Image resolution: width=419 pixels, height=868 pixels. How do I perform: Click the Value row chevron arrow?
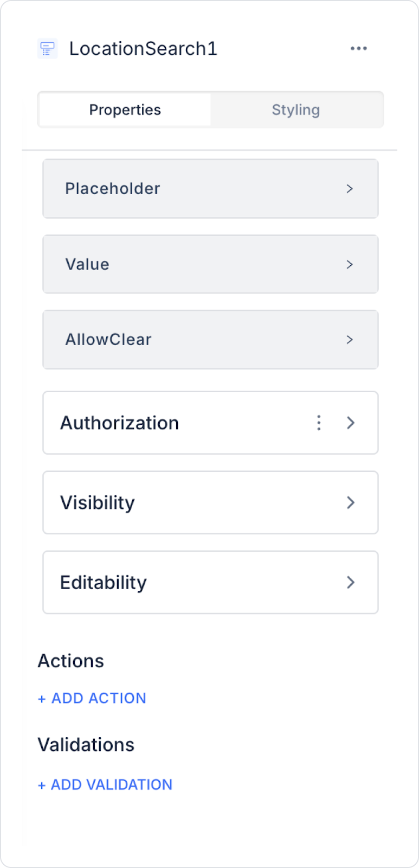click(x=350, y=264)
